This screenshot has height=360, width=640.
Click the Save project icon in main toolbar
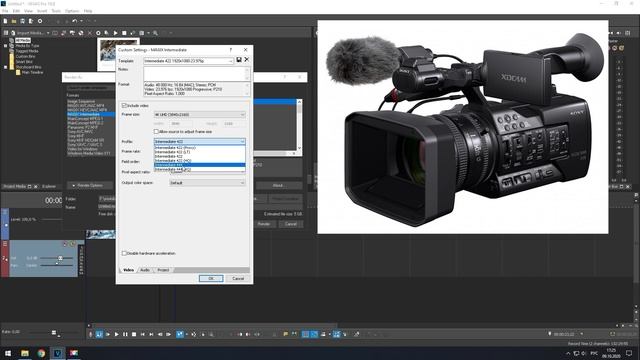tap(22, 21)
